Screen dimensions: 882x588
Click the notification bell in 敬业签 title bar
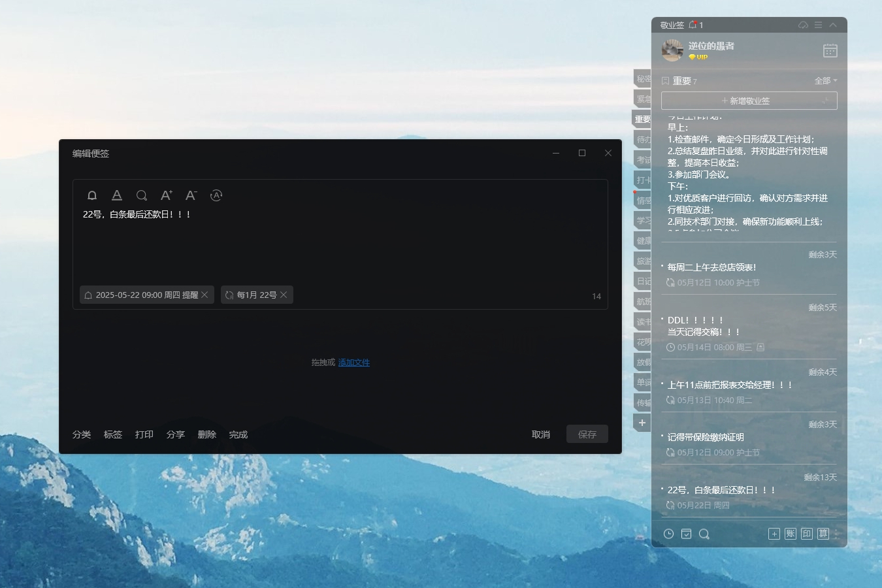pyautogui.click(x=693, y=25)
